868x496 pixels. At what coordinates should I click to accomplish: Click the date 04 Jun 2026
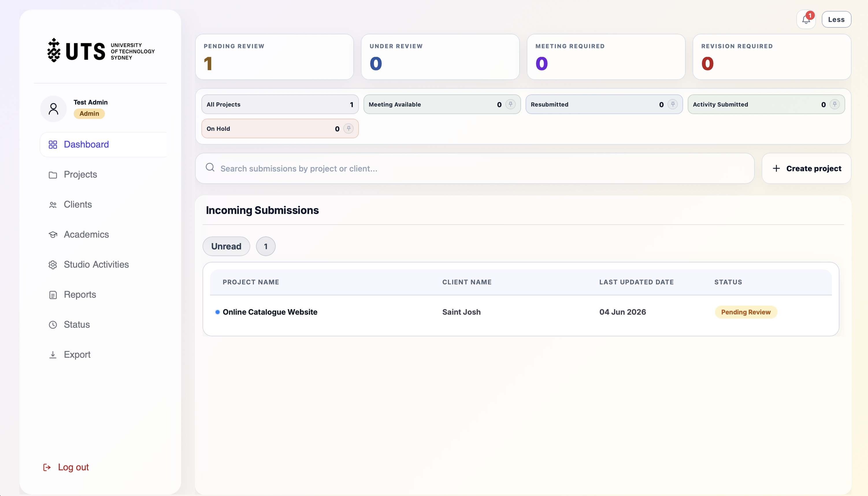622,312
